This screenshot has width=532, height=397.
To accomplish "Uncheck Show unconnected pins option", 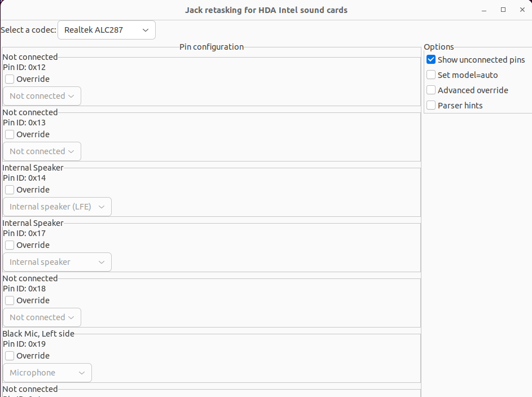I will coord(431,60).
